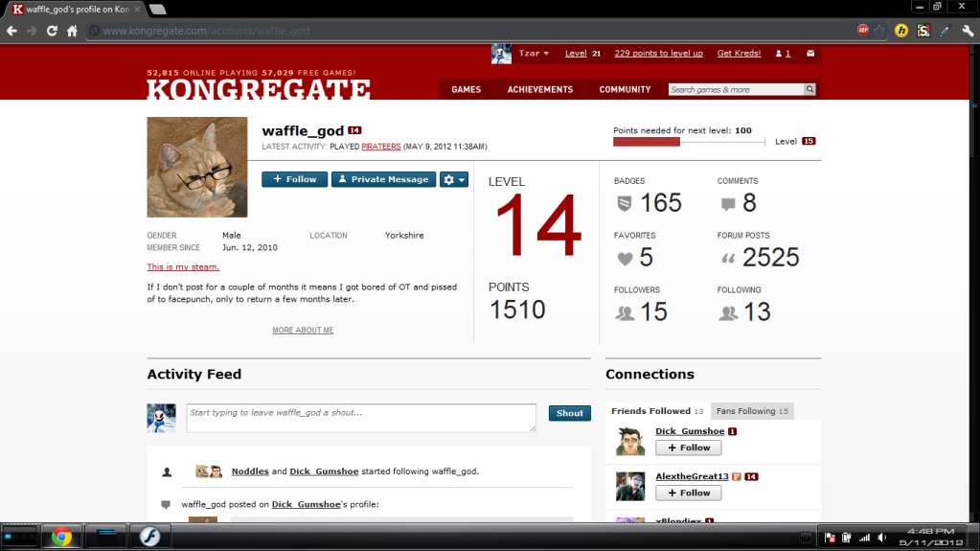Click Tzar avatar in header
This screenshot has height=551, width=980.
pyautogui.click(x=501, y=54)
